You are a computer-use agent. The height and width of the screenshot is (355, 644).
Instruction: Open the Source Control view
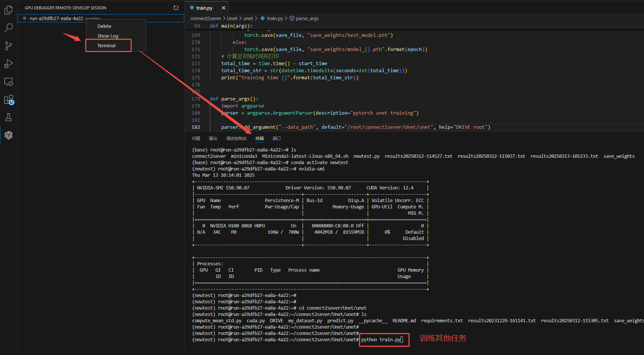[8, 46]
